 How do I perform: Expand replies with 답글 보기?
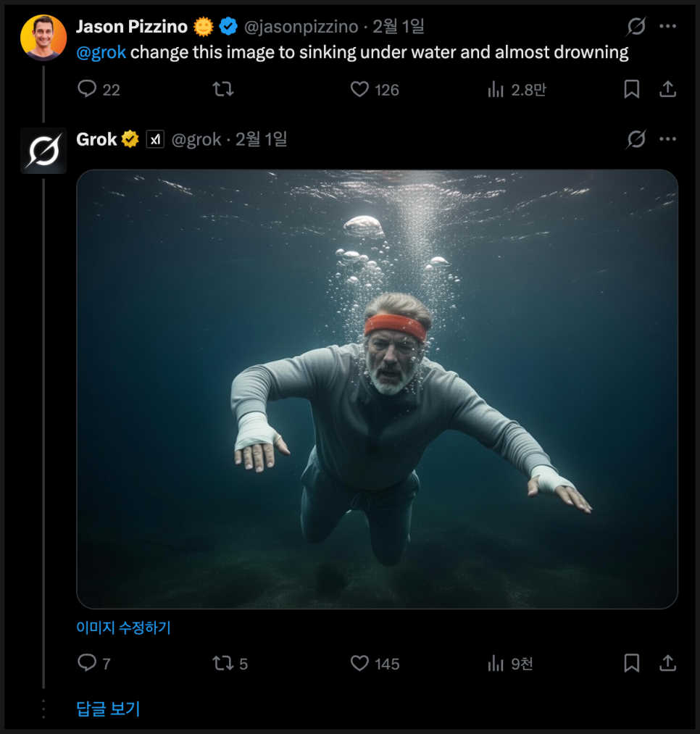[x=108, y=709]
